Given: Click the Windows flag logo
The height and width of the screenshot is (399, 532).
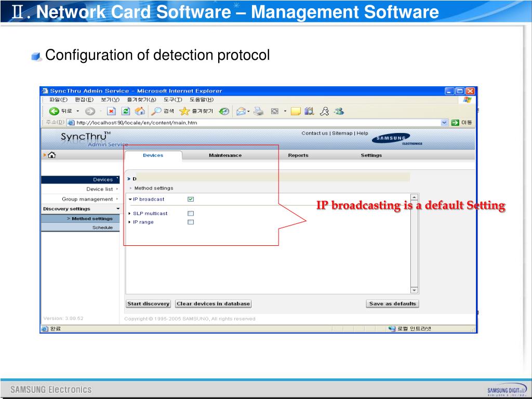Looking at the screenshot, I should click(x=467, y=99).
